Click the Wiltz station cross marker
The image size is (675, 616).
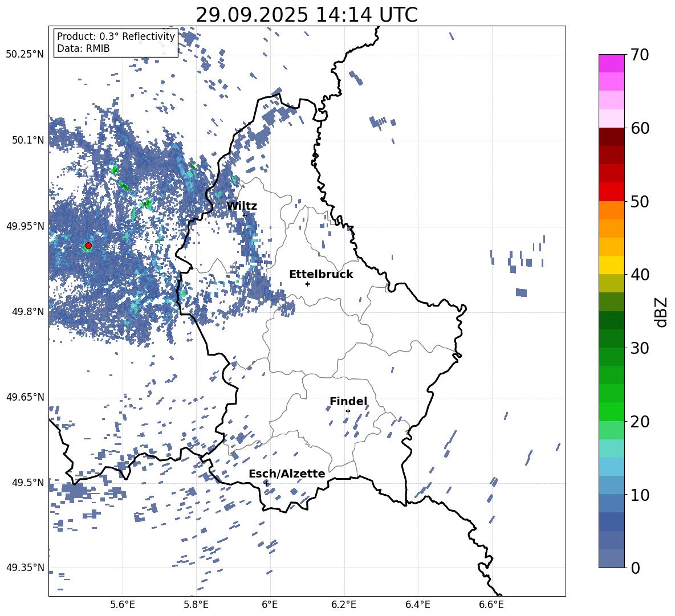[x=245, y=215]
